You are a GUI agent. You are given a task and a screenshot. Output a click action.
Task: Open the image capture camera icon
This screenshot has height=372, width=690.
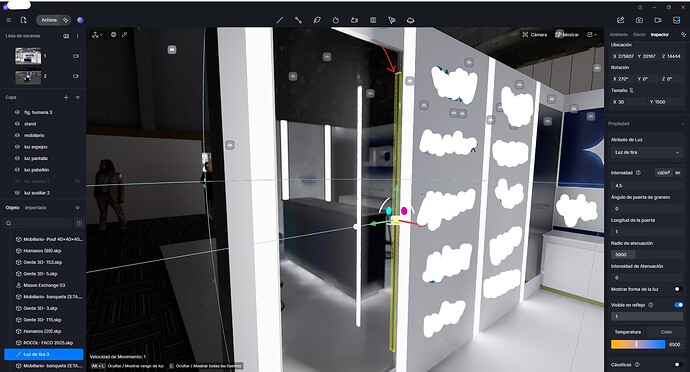639,20
